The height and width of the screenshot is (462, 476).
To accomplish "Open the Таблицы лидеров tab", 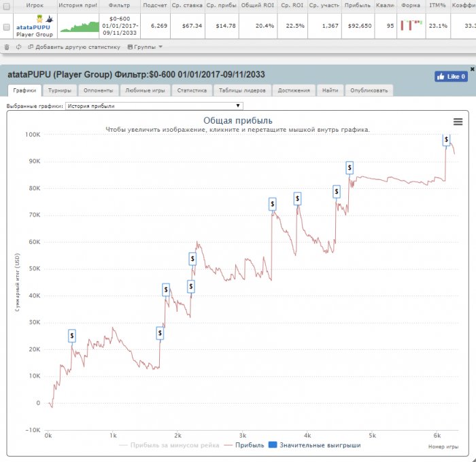I will coord(242,90).
